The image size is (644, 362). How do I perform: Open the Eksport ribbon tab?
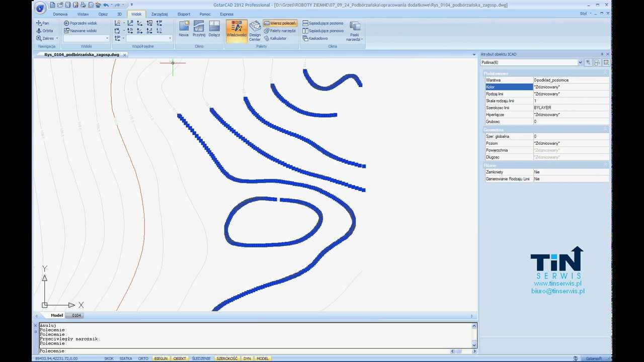(x=184, y=14)
